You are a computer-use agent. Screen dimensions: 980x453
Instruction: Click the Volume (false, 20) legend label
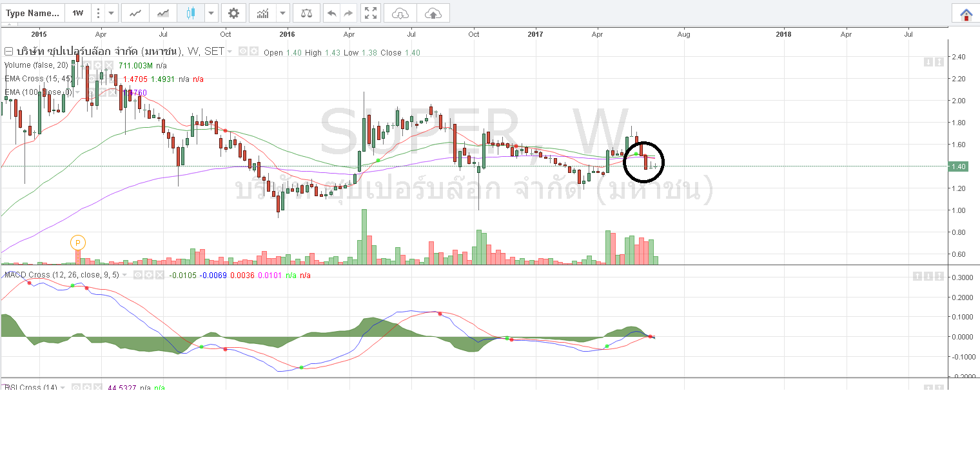coord(36,65)
